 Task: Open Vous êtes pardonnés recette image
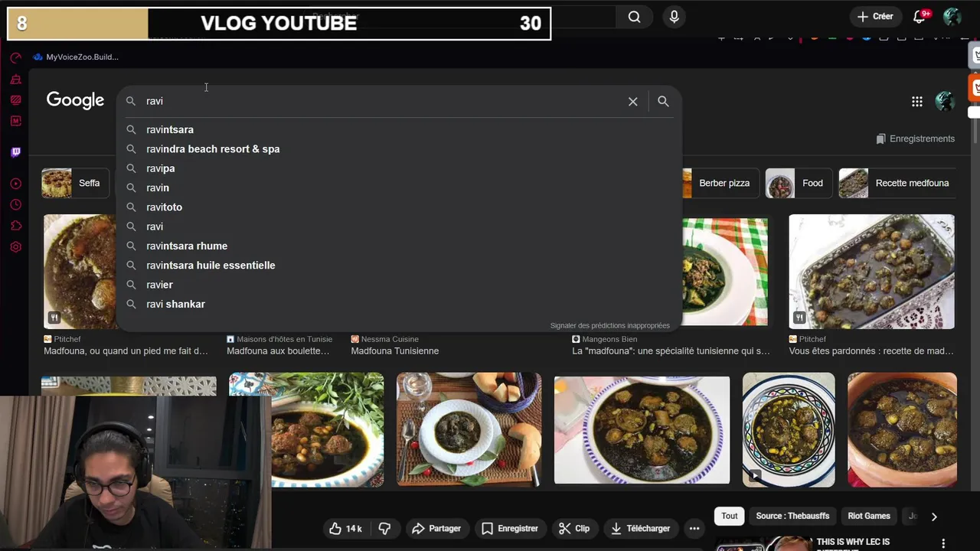click(871, 272)
